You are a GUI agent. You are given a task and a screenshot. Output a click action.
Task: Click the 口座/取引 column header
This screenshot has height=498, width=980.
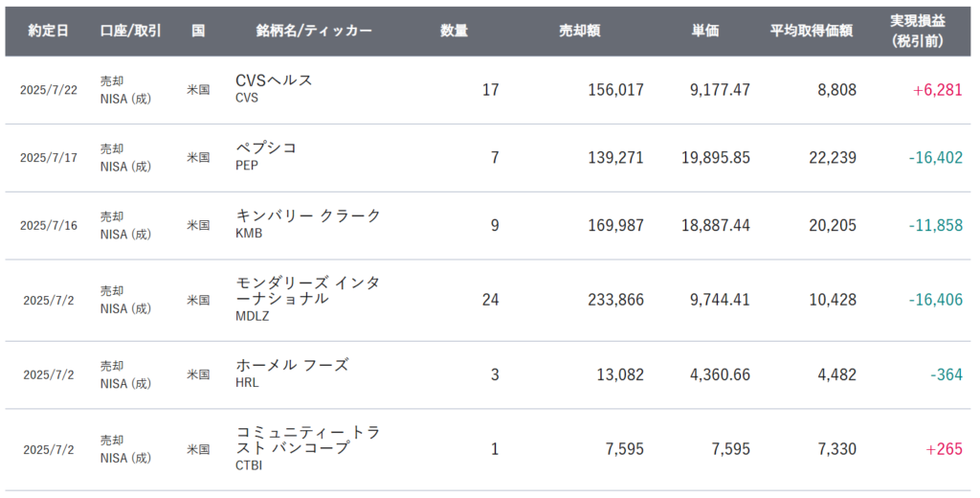[x=130, y=31]
